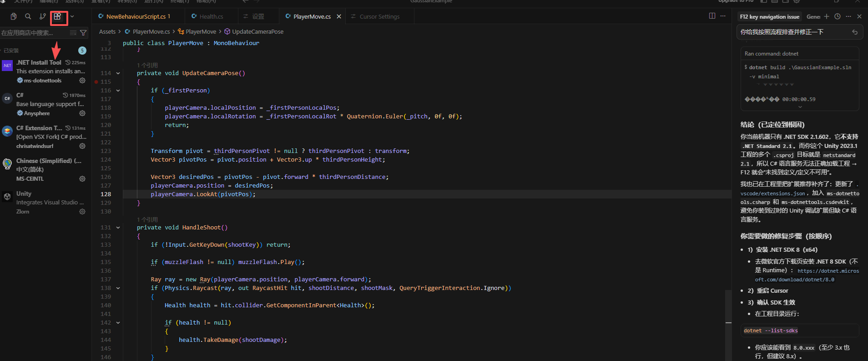Click the dotnet --list-sdks code block
Viewport: 868px width, 361px height.
[x=800, y=330]
